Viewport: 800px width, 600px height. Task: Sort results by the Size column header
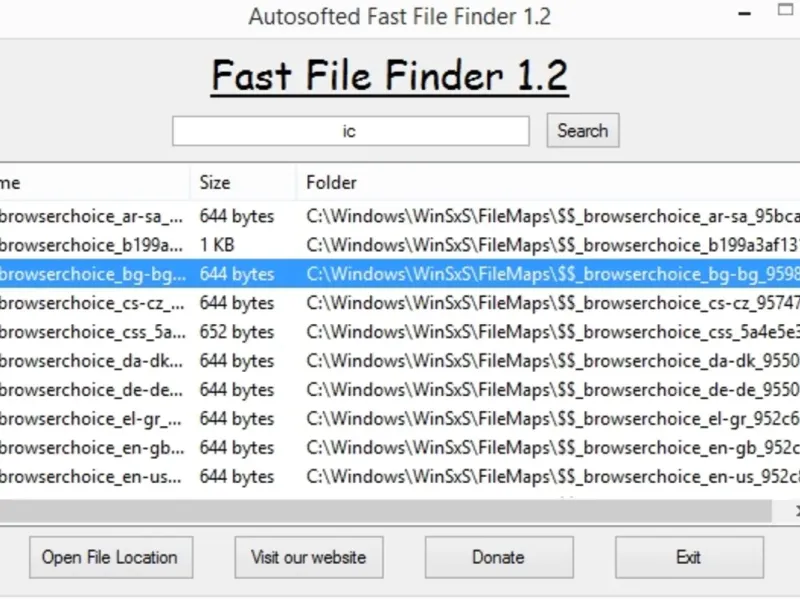[x=242, y=183]
